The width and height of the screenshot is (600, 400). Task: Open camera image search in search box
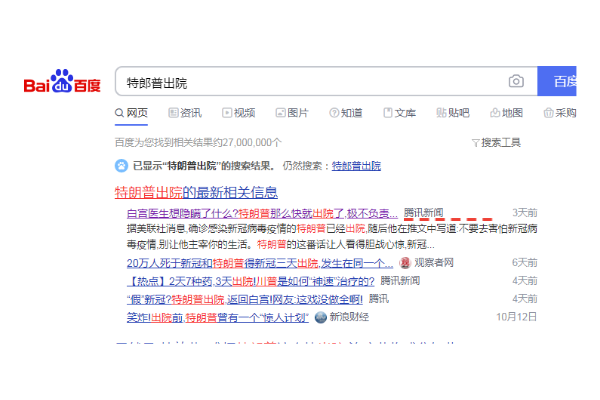tap(516, 81)
